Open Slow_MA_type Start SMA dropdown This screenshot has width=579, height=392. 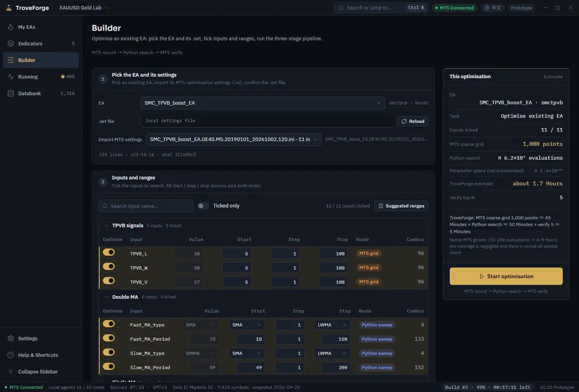[247, 353]
